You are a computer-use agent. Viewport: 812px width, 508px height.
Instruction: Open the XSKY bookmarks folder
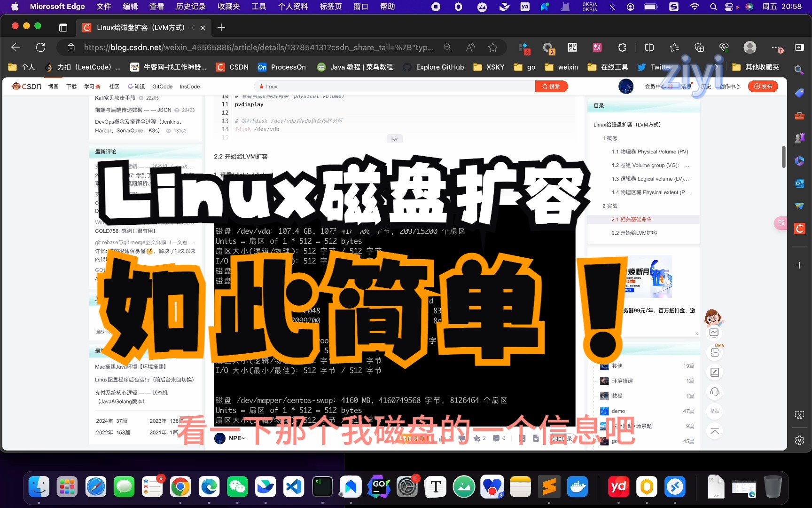pos(489,67)
